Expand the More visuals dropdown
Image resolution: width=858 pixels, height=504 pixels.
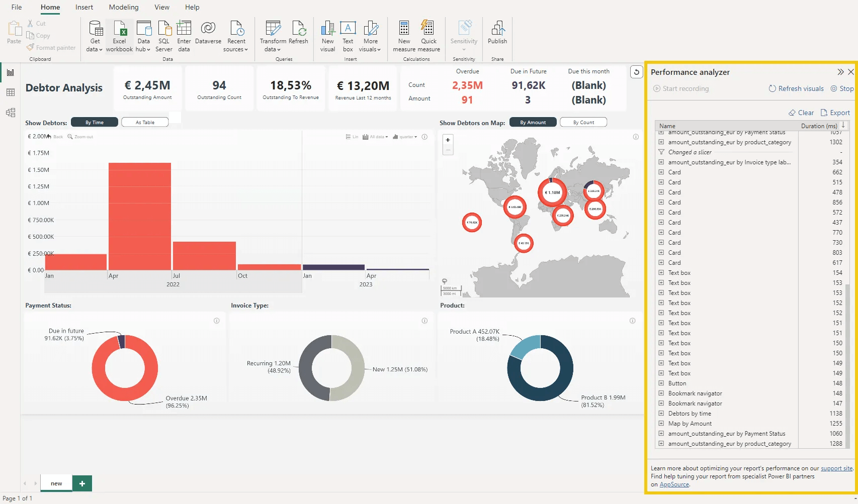(370, 35)
